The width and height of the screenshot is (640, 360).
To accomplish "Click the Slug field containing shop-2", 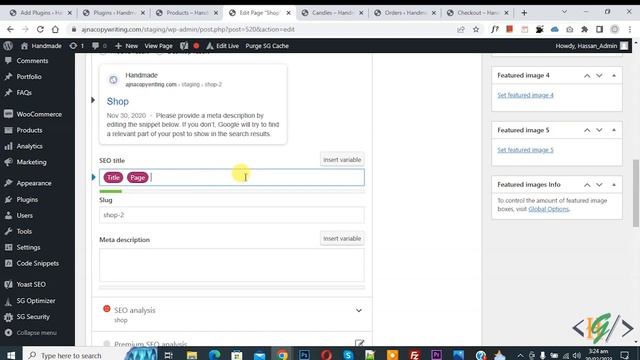I will [232, 215].
